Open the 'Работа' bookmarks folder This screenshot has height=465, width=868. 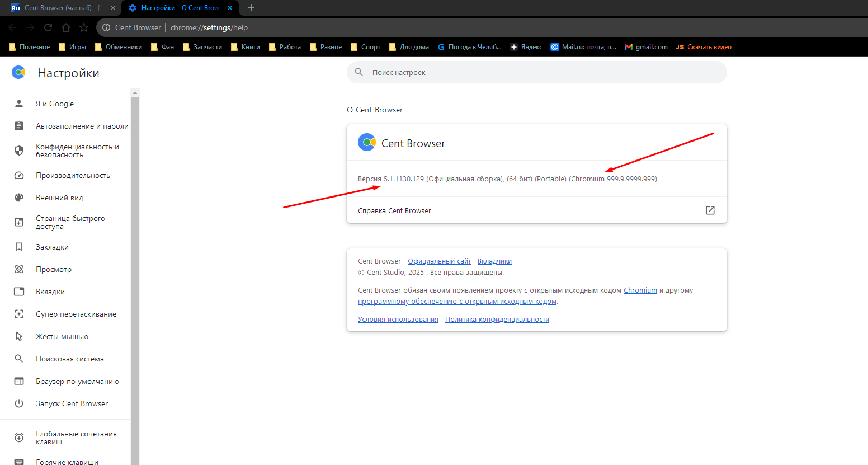pos(285,47)
